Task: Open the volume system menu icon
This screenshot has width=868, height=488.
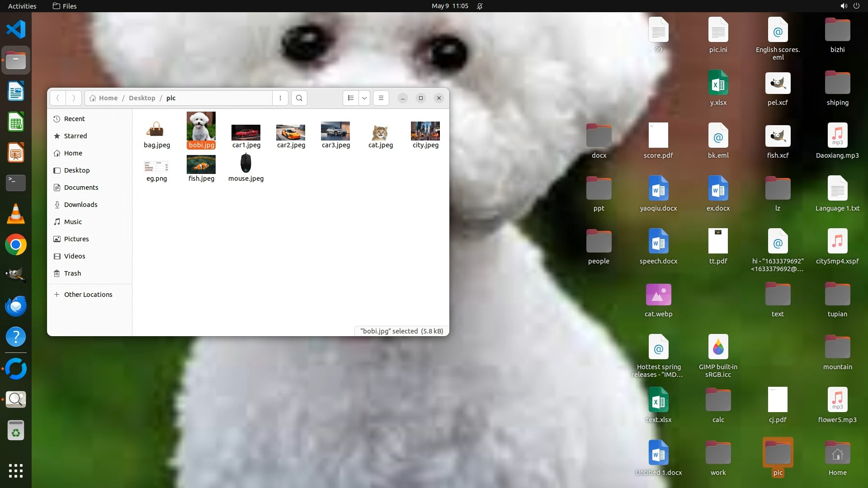Action: point(844,6)
